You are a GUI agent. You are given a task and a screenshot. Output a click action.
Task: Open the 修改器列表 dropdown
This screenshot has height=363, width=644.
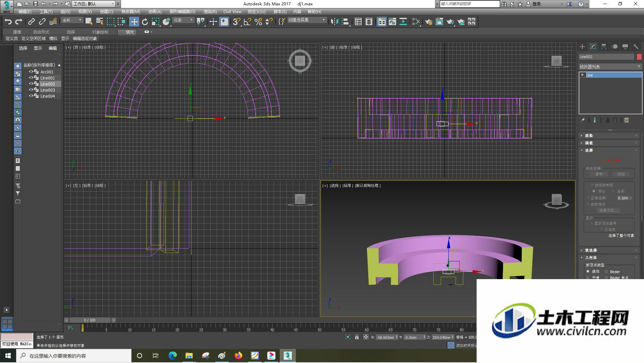tap(610, 67)
